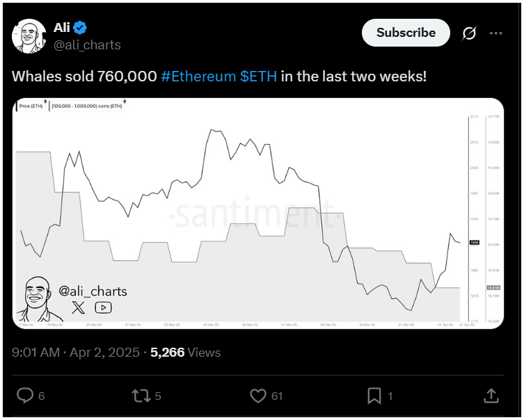This screenshot has width=524, height=420.
Task: Bookmark the post
Action: [374, 396]
